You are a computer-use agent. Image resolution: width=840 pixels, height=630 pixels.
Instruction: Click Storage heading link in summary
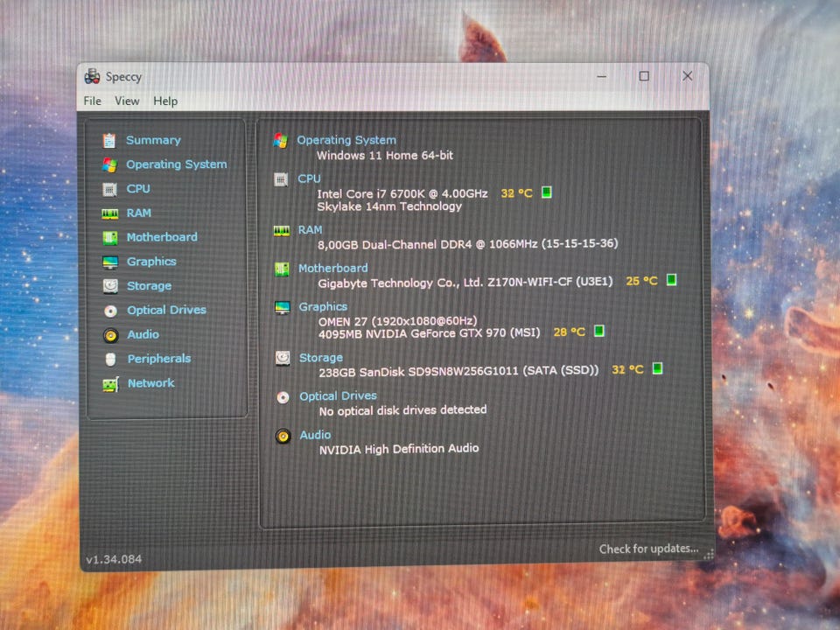coord(321,358)
